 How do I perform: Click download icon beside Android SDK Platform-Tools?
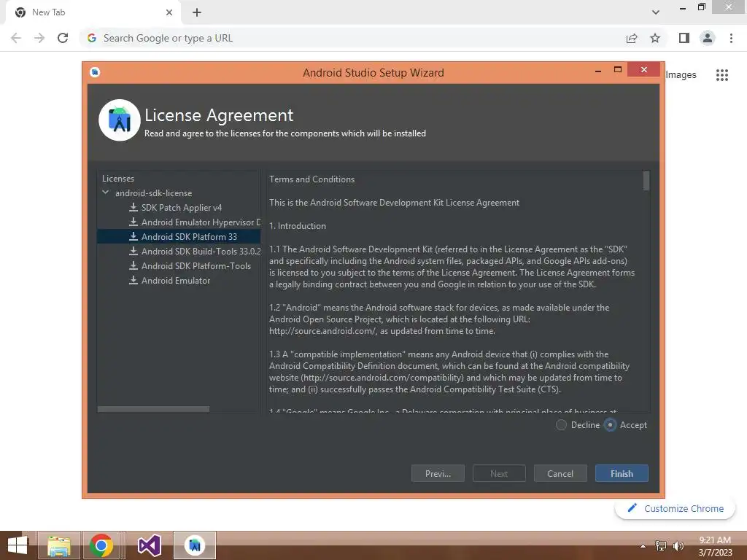[x=133, y=265]
